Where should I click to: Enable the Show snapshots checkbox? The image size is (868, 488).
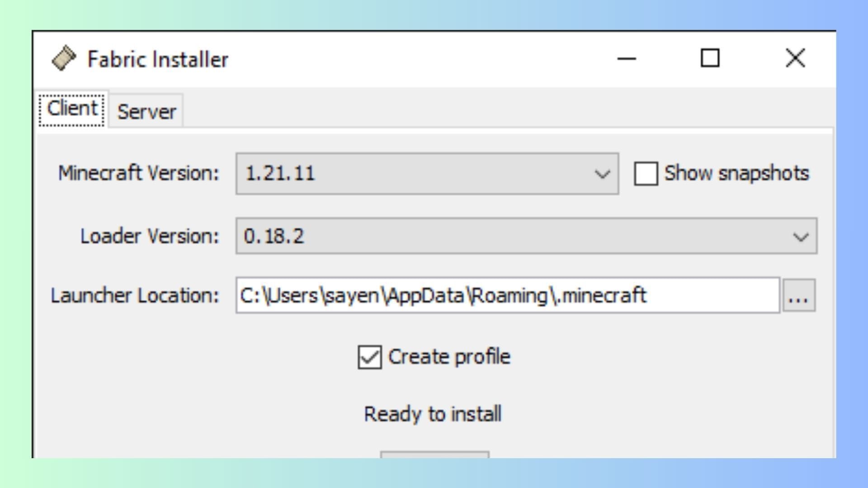click(x=646, y=173)
